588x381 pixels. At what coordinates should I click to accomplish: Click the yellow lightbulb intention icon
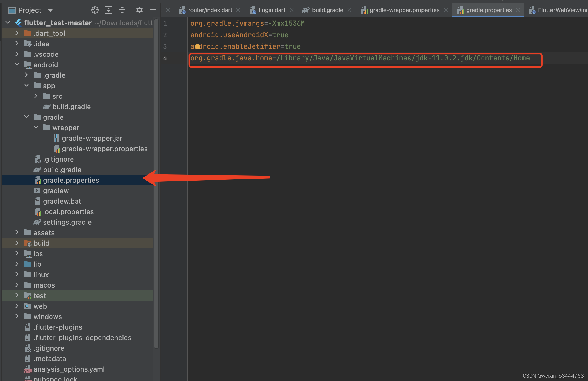[197, 47]
